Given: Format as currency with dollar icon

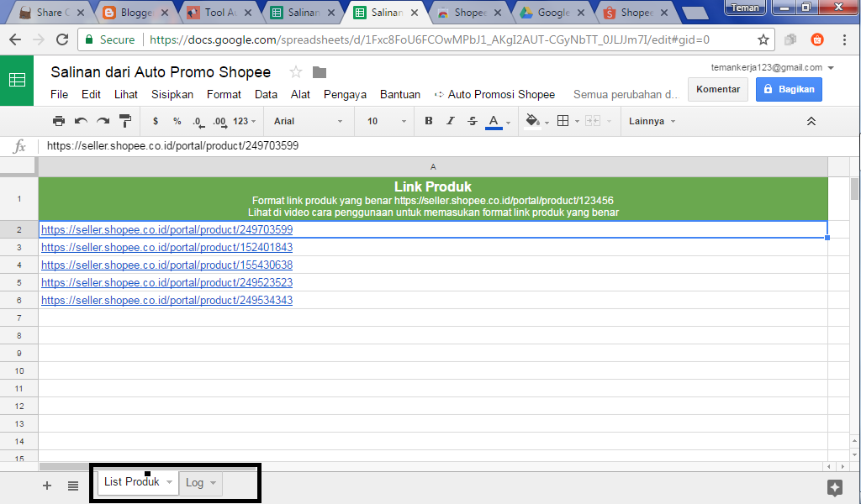Looking at the screenshot, I should point(156,121).
